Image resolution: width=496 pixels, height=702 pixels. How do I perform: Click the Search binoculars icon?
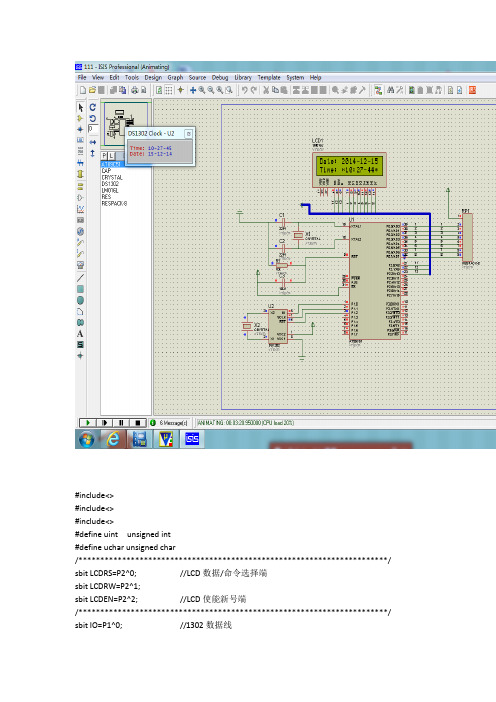(x=390, y=90)
